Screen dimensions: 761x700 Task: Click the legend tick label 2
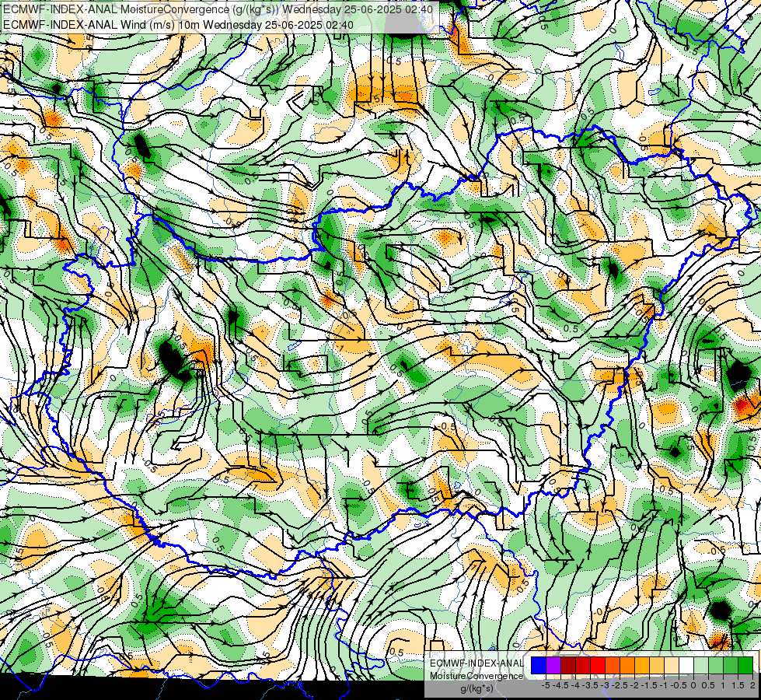click(752, 685)
